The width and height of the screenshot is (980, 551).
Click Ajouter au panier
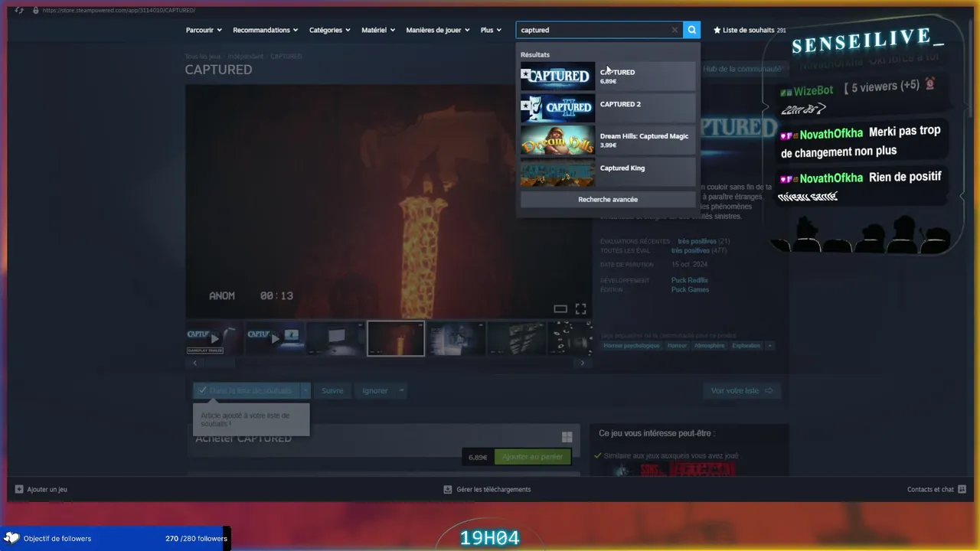[533, 457]
